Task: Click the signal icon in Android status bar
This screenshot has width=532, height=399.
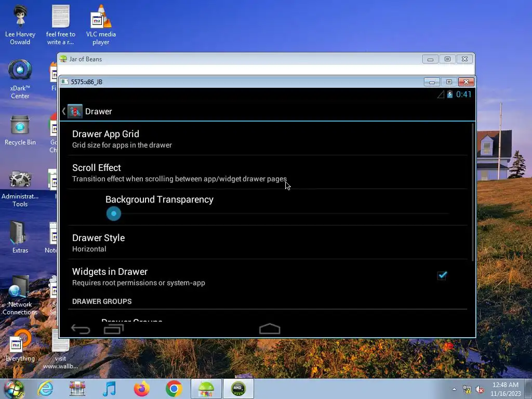Action: tap(441, 95)
